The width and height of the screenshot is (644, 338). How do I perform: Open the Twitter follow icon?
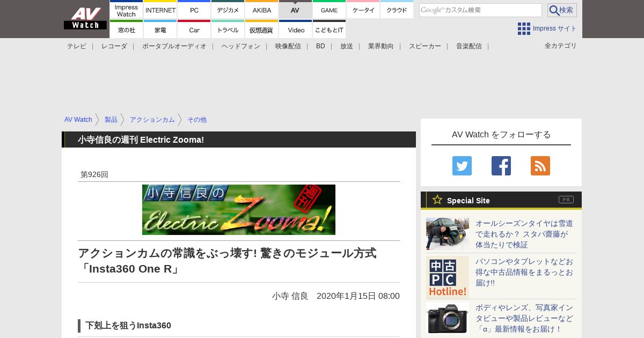pyautogui.click(x=462, y=166)
